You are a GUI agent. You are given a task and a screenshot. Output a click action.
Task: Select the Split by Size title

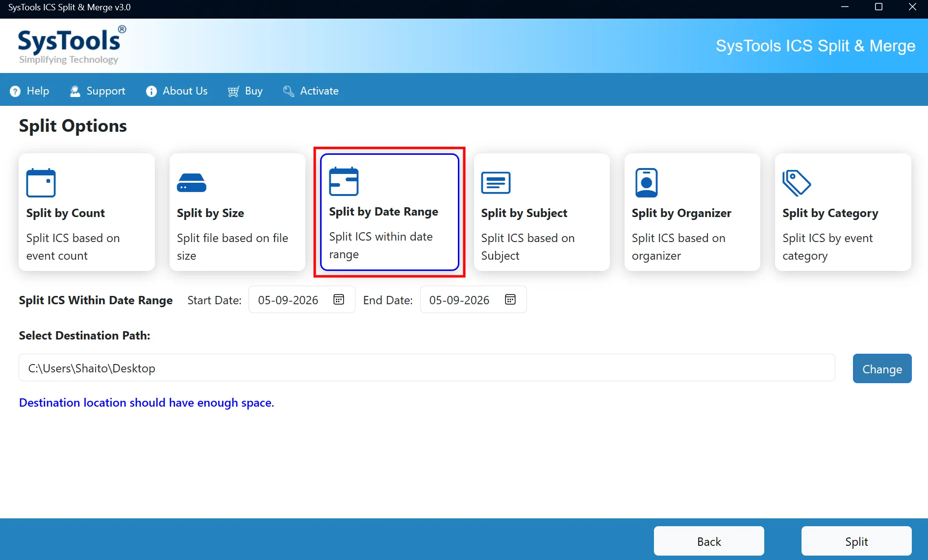pos(210,213)
